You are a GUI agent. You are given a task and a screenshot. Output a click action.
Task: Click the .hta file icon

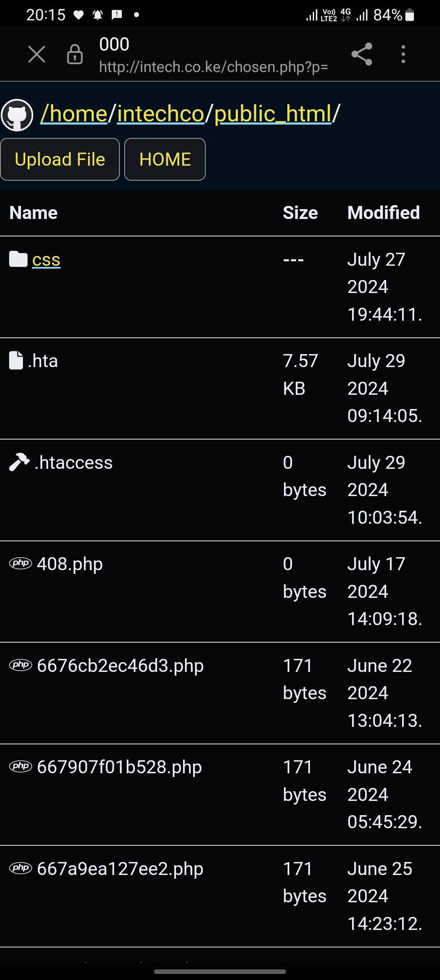[16, 361]
